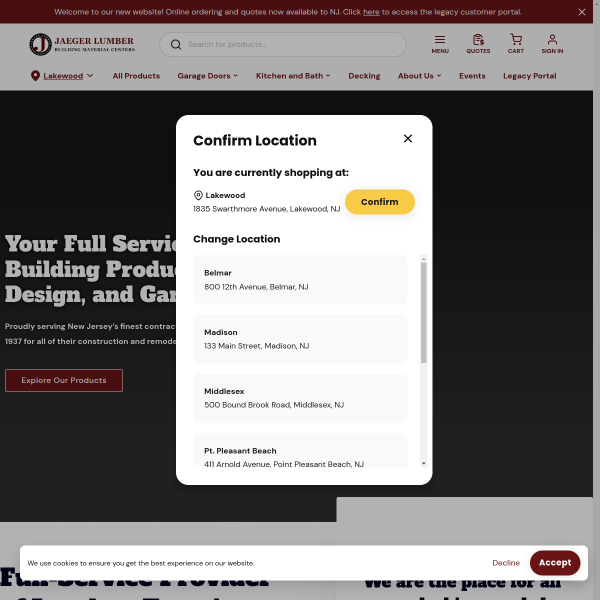Open the Quotes icon

tap(478, 44)
